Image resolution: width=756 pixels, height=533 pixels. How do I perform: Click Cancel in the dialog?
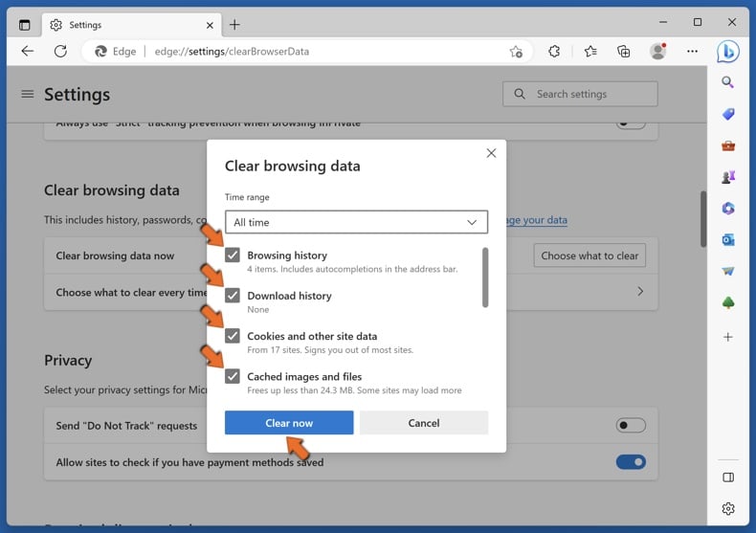(423, 423)
